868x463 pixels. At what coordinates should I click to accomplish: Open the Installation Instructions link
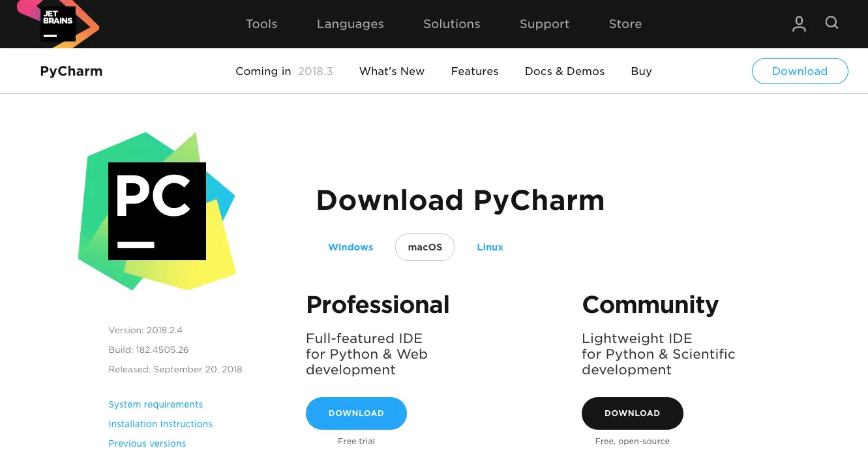[160, 424]
